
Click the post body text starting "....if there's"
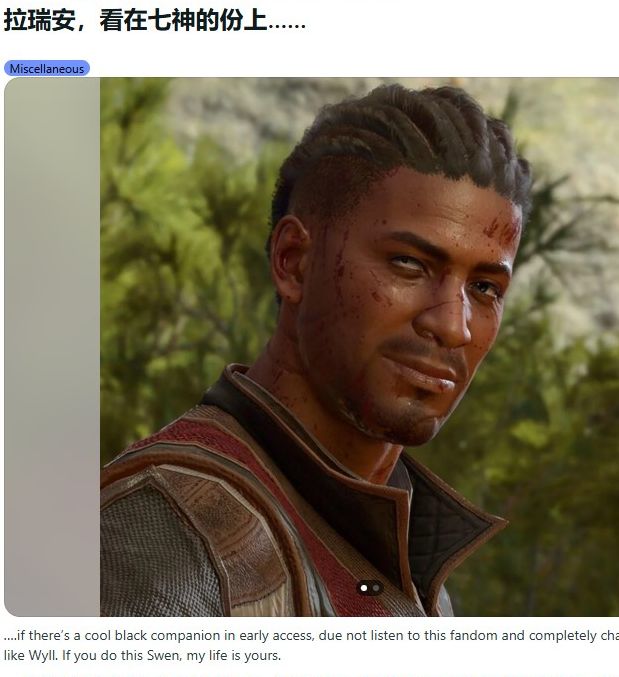click(x=311, y=645)
